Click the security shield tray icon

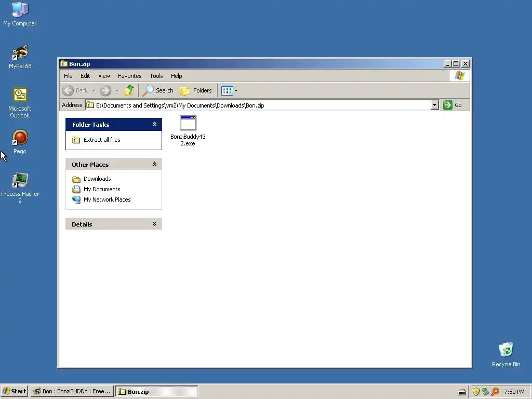[476, 392]
